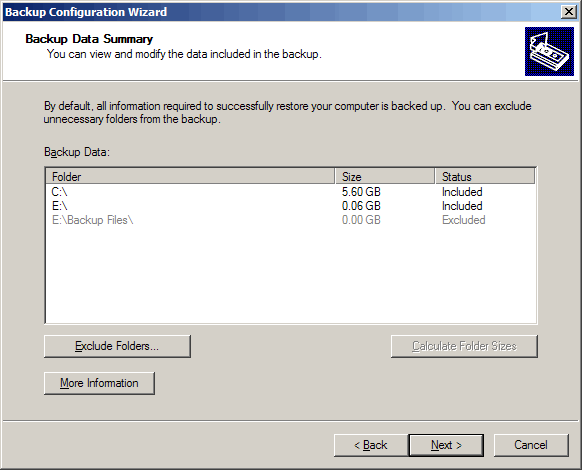Sort the list by Size column header
Image resolution: width=582 pixels, height=470 pixels.
[x=385, y=176]
